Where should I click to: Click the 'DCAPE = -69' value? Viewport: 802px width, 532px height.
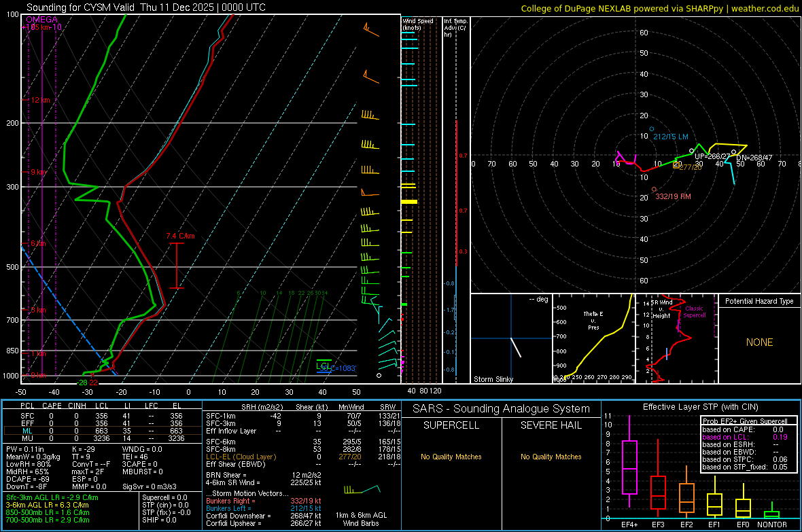pyautogui.click(x=27, y=479)
